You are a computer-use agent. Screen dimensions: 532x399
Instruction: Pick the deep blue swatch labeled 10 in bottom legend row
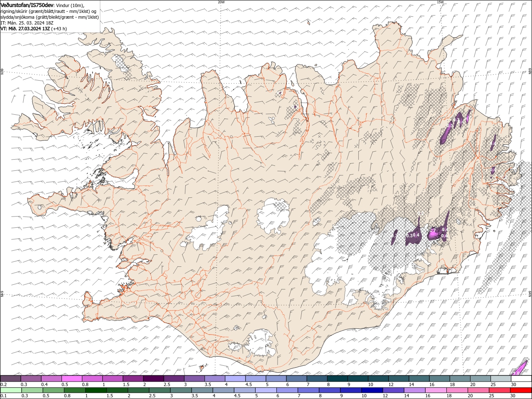[x=372, y=390]
